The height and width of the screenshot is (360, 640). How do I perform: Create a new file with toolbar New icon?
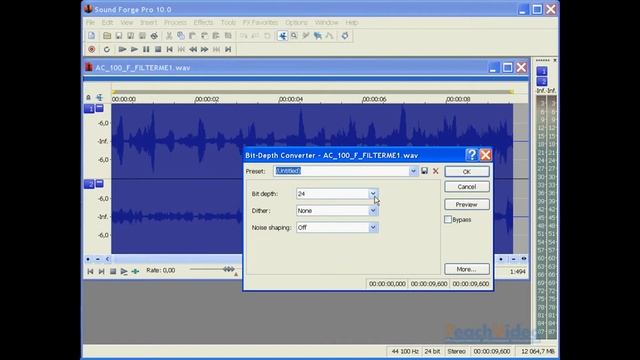pos(91,36)
